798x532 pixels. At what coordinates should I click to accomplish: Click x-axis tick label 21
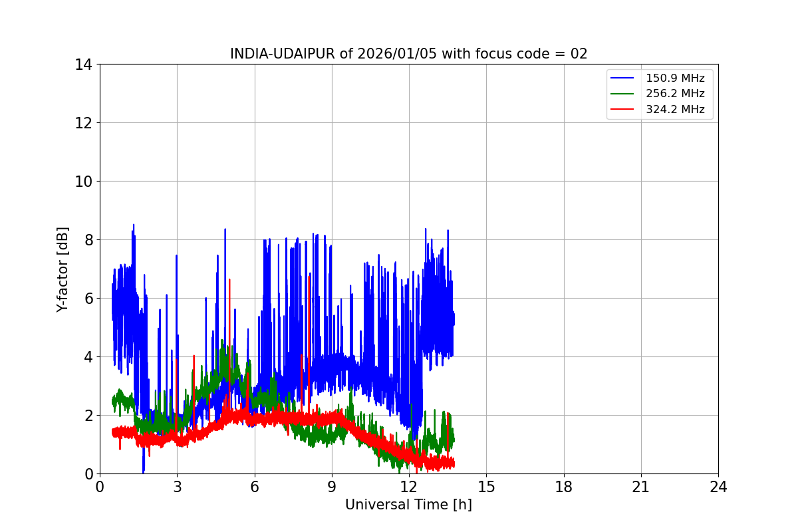pyautogui.click(x=641, y=487)
